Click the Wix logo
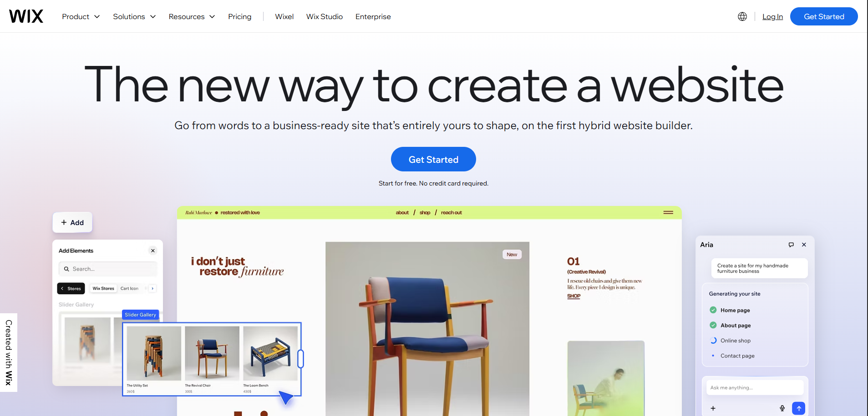868x416 pixels. click(x=26, y=16)
